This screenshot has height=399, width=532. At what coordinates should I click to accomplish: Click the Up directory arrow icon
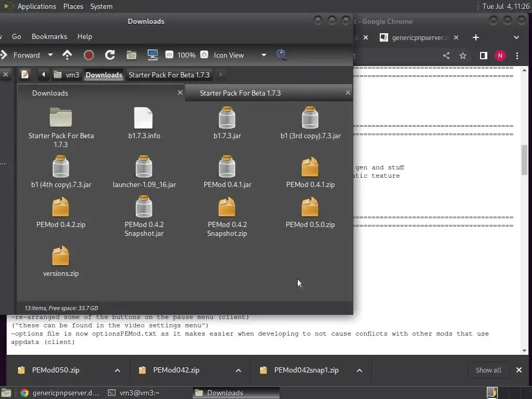coord(67,55)
